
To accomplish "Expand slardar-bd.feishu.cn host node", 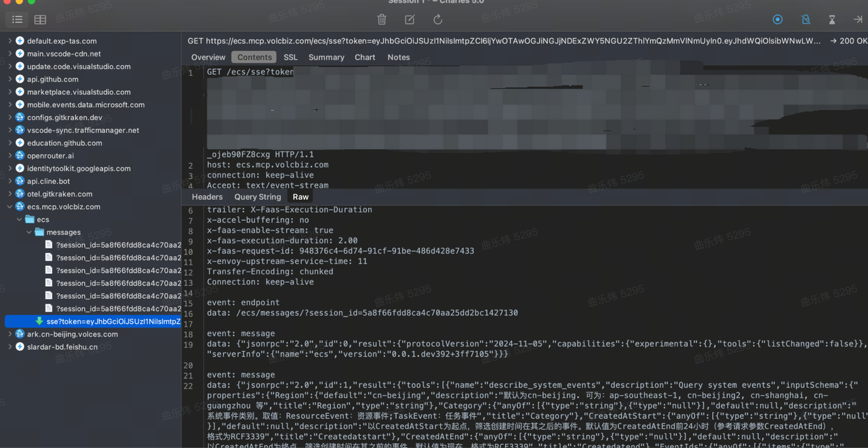I will coord(9,347).
